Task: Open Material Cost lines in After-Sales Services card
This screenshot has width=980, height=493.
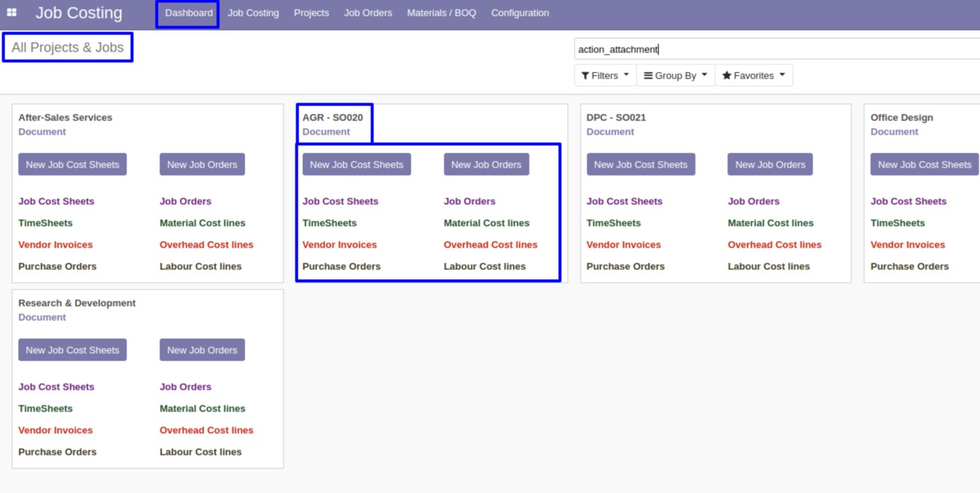Action: [202, 223]
